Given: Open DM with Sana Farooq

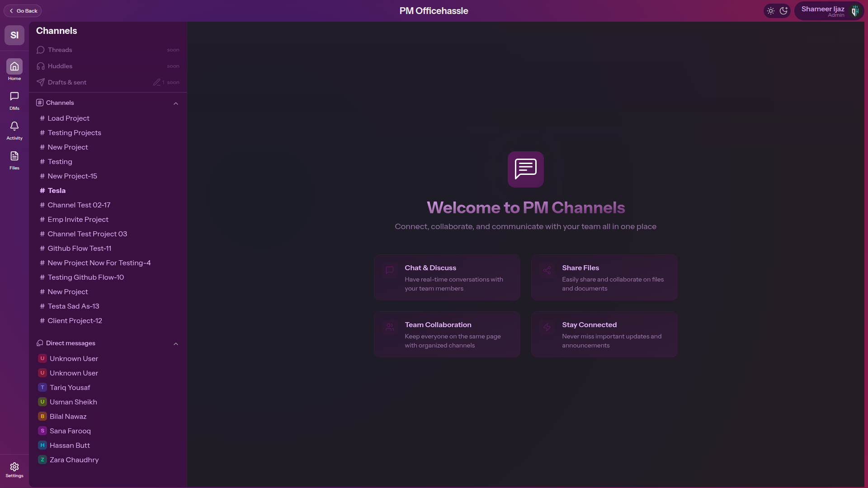Looking at the screenshot, I should (x=108, y=431).
